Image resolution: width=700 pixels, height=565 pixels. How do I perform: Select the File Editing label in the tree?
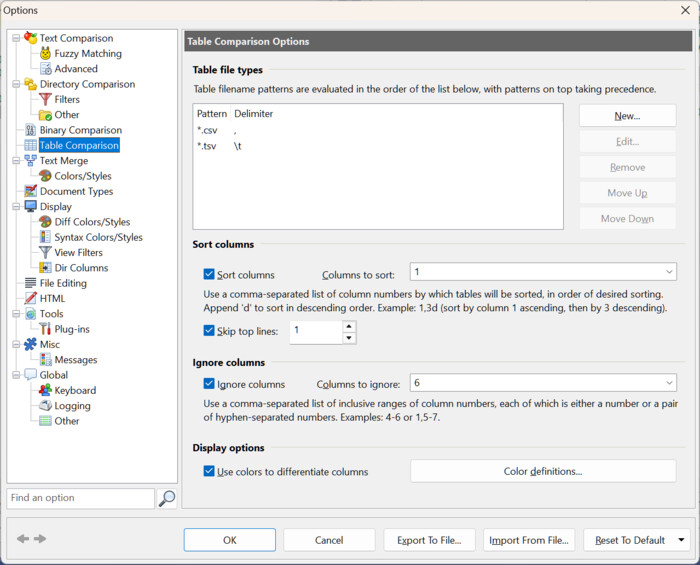(63, 283)
